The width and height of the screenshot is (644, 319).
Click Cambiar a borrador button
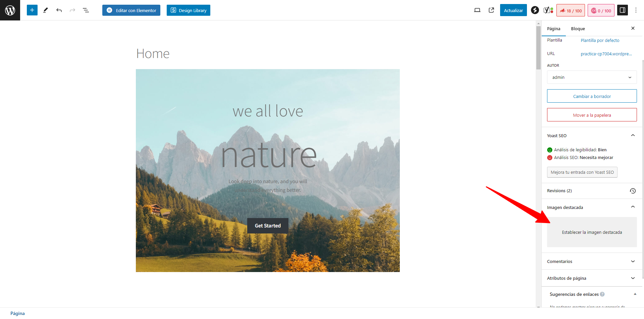point(592,96)
